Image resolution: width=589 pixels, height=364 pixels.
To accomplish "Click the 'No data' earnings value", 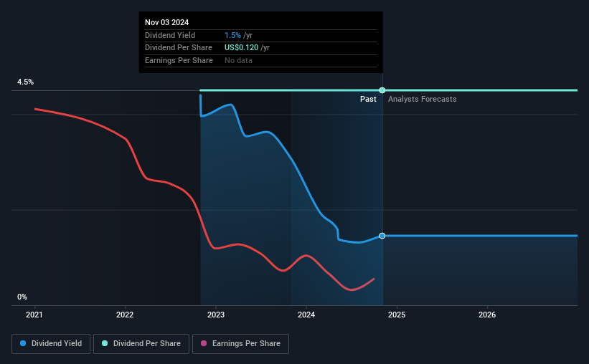I will [238, 60].
